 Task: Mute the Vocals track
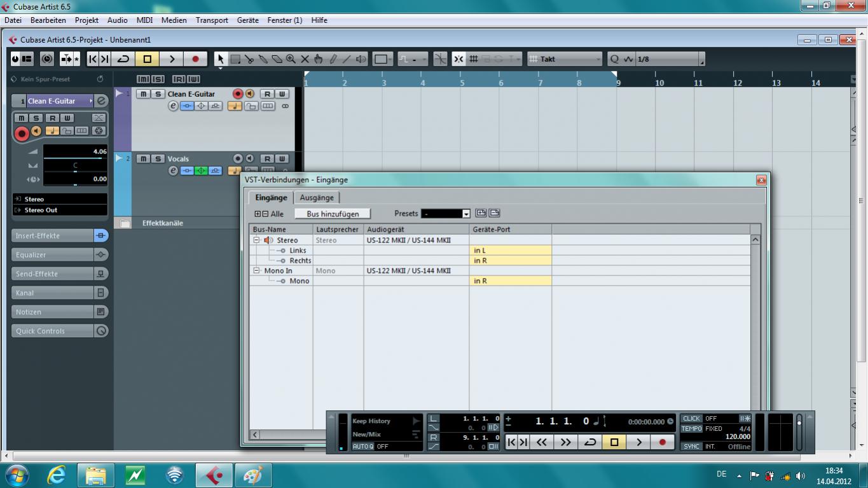click(143, 158)
